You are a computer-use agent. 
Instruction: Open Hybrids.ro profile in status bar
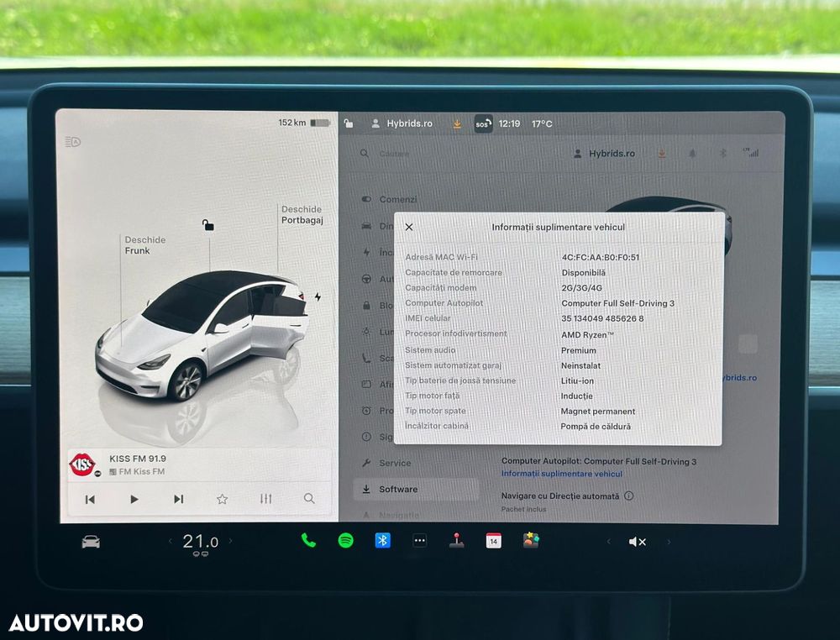click(x=402, y=123)
